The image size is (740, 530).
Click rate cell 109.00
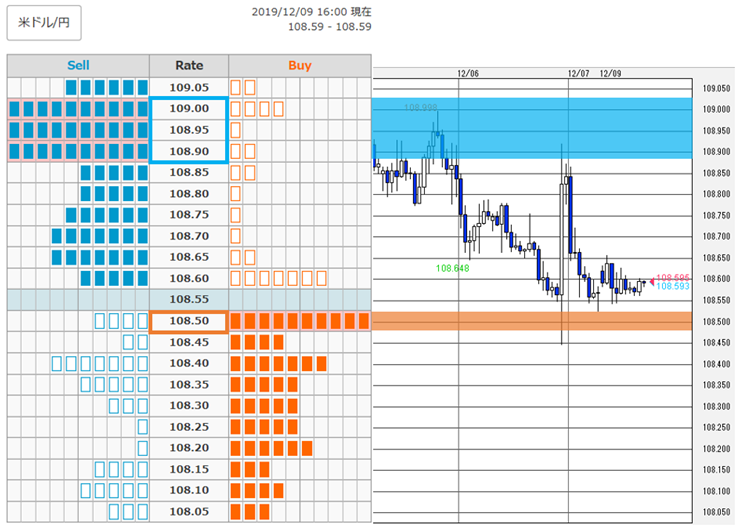[189, 109]
